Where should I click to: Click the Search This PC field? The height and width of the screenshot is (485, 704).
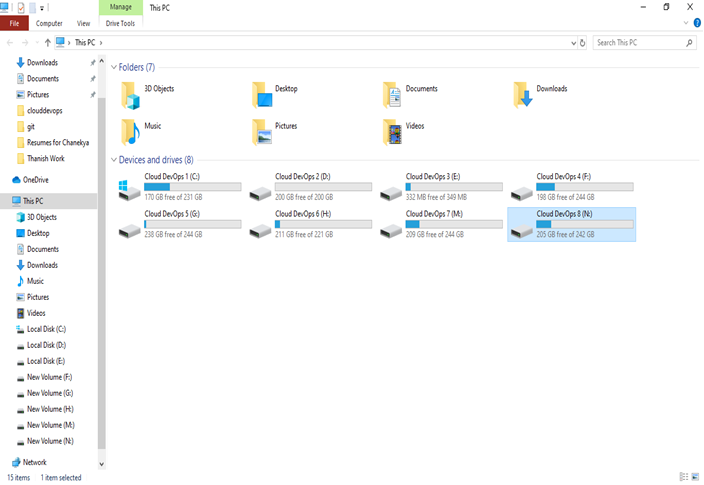click(x=638, y=43)
